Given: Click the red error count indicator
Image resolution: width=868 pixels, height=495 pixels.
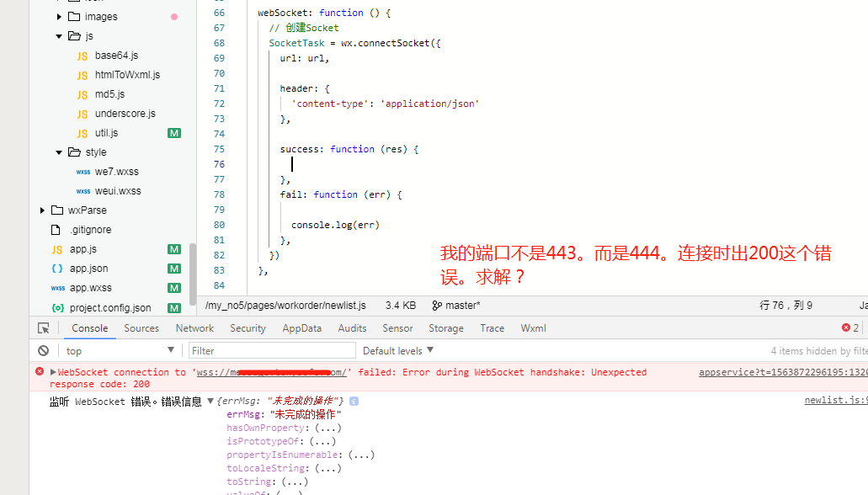Looking at the screenshot, I should (x=850, y=327).
